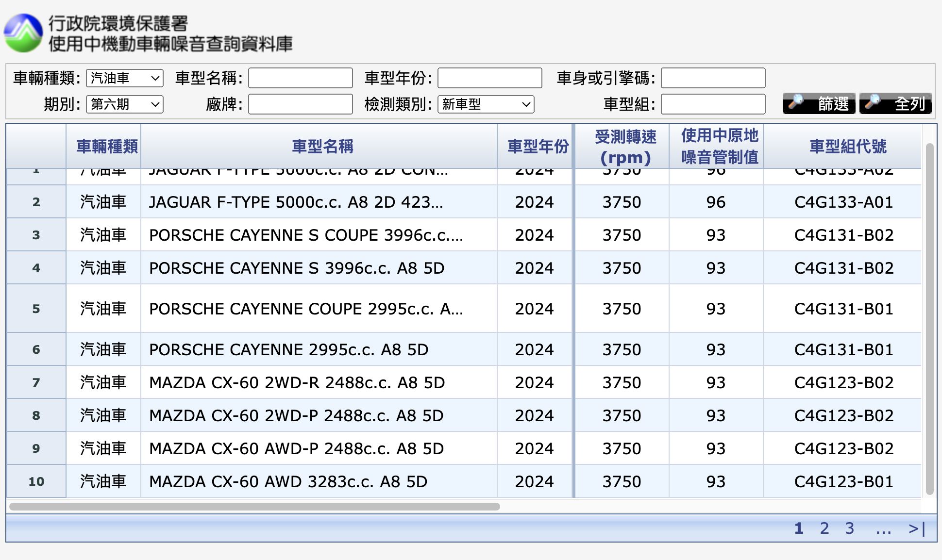Click C4G133-A01 group code cell
Screen dimensions: 942x560
(x=843, y=202)
